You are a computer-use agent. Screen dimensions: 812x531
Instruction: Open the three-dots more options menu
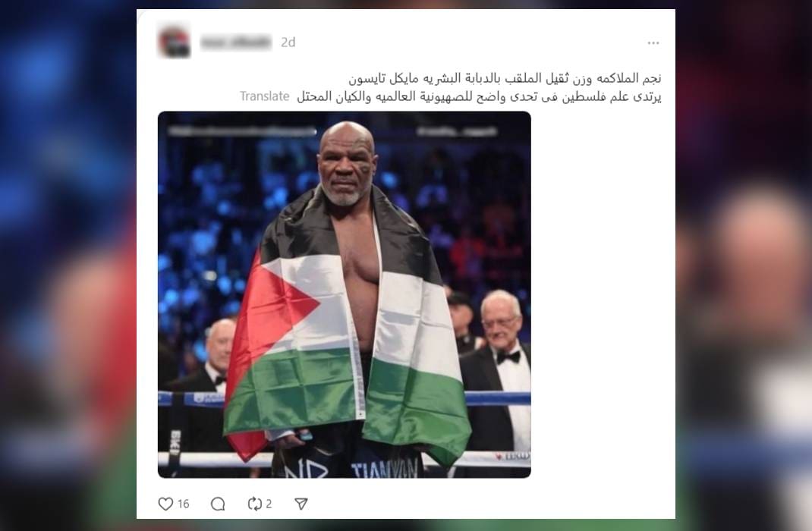[x=653, y=43]
